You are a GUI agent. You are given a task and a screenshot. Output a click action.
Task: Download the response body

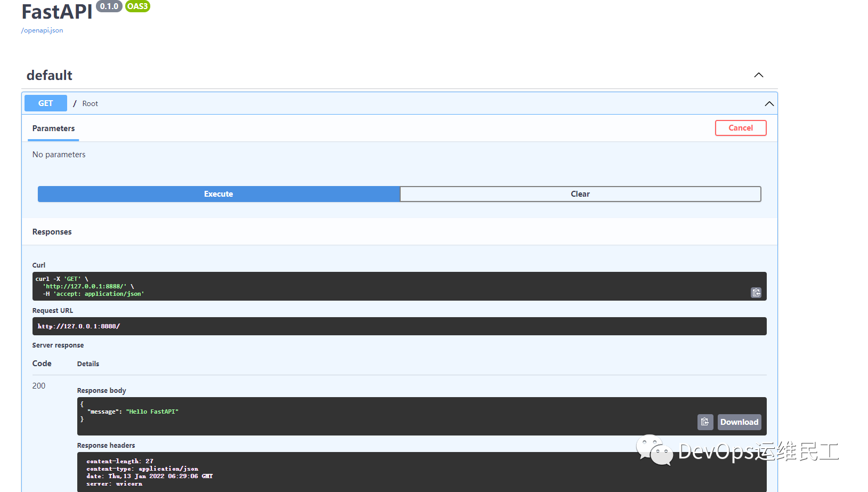[x=739, y=422]
